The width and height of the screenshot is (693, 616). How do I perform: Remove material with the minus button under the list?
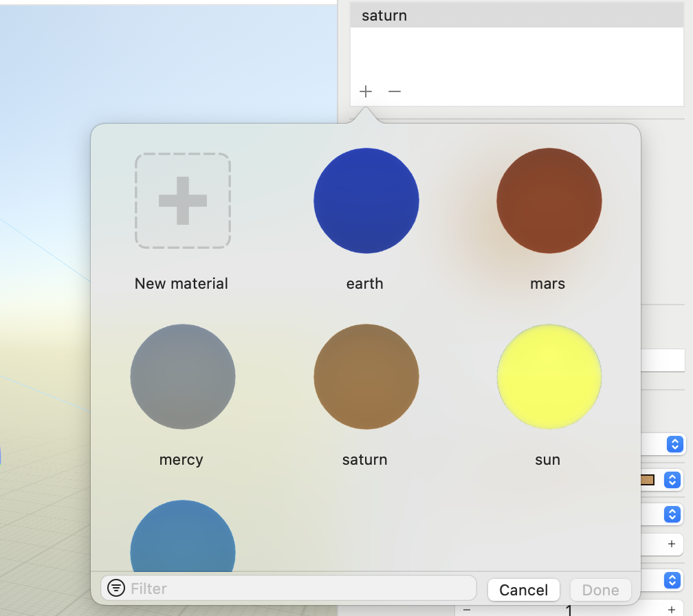click(394, 91)
